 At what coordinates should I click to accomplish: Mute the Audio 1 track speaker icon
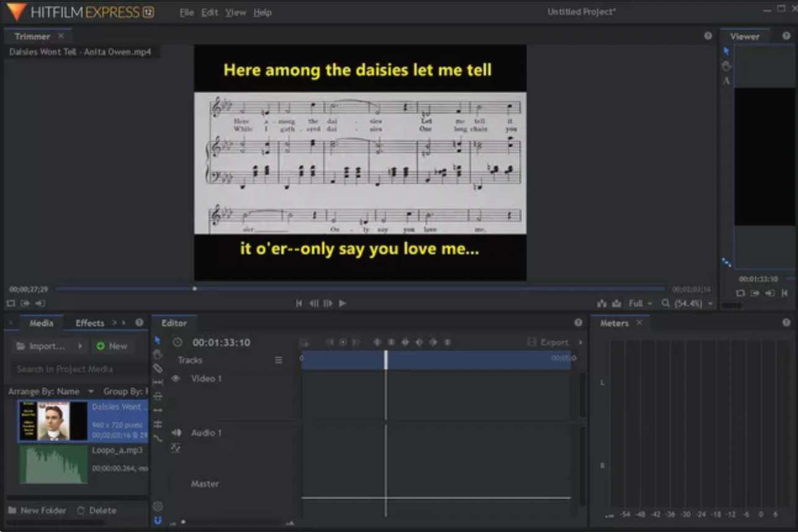(x=176, y=432)
